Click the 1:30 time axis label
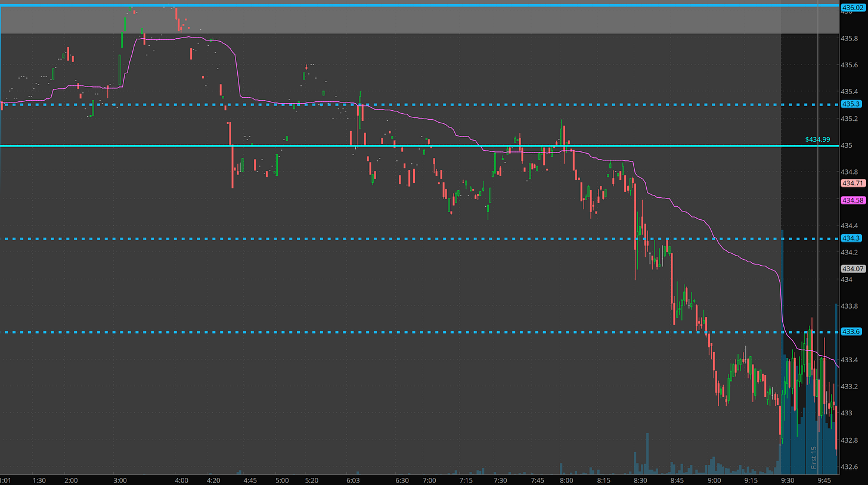868x485 pixels. pos(39,480)
